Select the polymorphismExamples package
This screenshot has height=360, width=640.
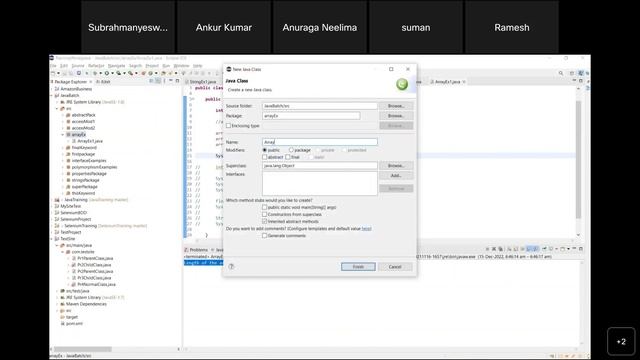[94, 167]
